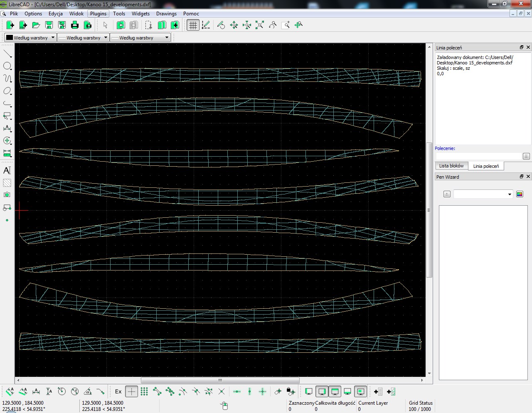532x413 pixels.
Task: Open a file with the folder icon
Action: (x=36, y=25)
